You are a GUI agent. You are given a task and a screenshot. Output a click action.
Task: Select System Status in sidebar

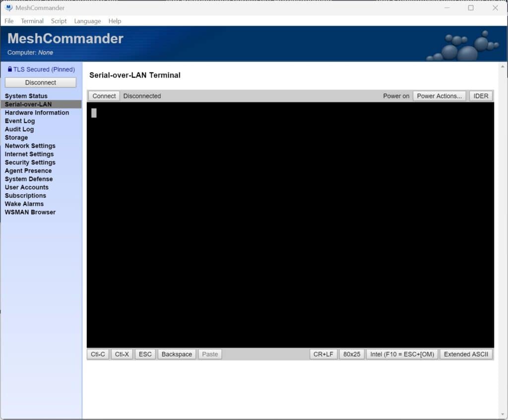pos(26,96)
